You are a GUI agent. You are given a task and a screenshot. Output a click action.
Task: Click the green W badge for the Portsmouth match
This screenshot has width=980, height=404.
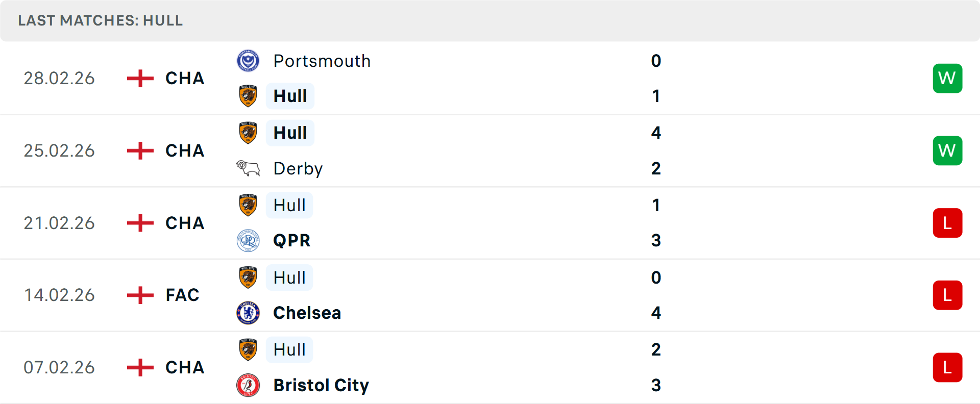coord(948,78)
